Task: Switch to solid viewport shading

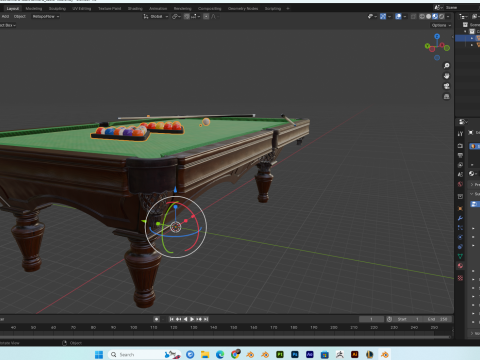Action: tap(428, 16)
